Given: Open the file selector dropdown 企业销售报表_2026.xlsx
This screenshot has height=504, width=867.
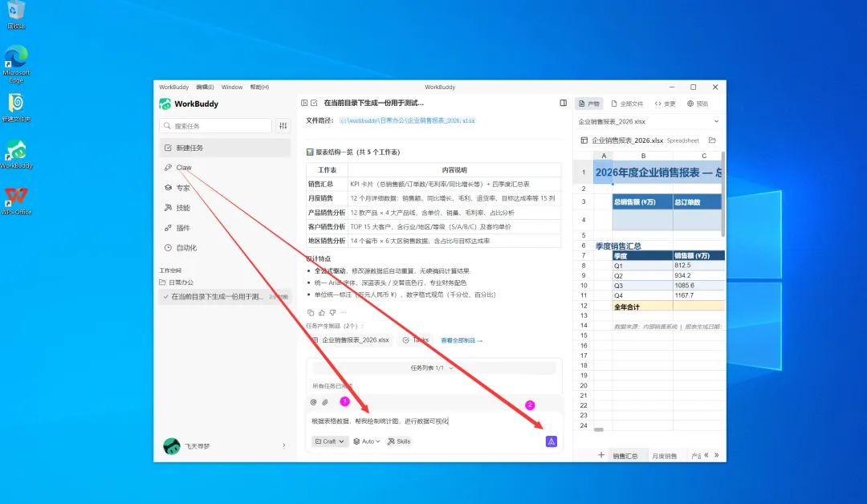Looking at the screenshot, I should coord(648,121).
